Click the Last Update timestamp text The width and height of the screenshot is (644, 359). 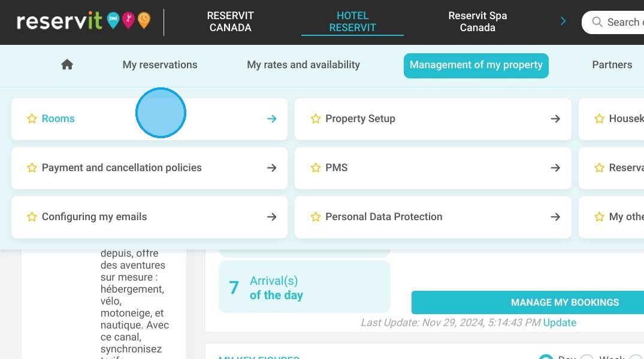click(x=451, y=323)
